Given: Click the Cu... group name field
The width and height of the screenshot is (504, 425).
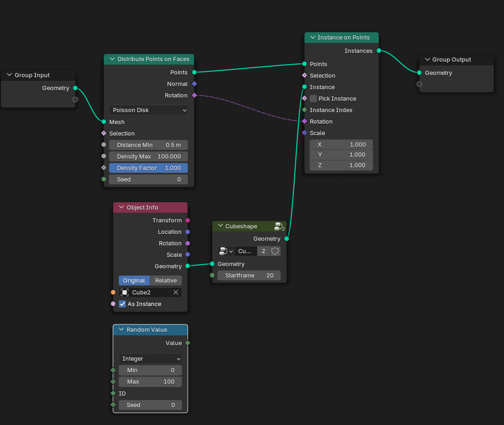Looking at the screenshot, I should 246,251.
